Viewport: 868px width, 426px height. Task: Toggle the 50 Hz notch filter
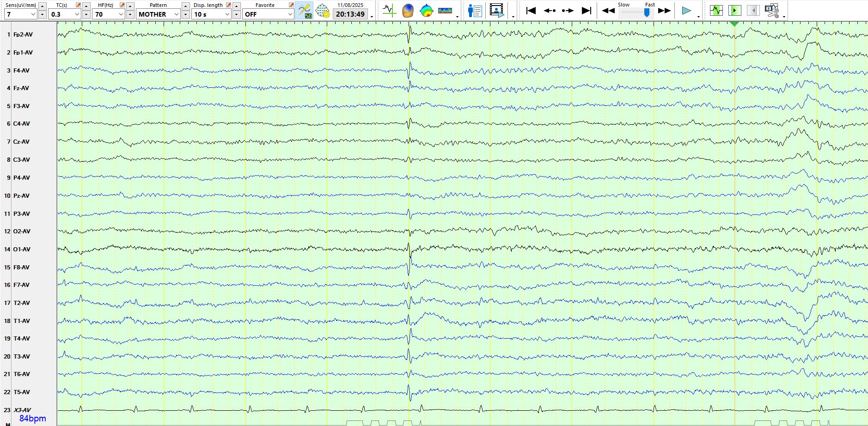(x=305, y=10)
